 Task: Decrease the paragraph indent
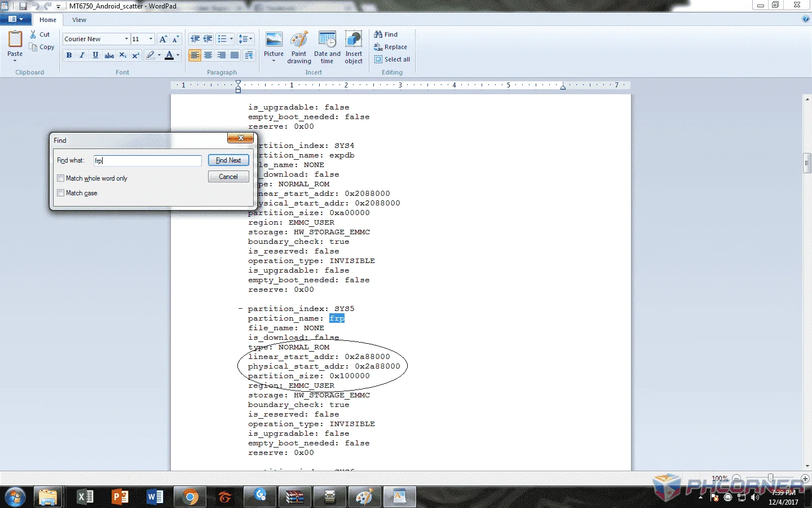195,39
